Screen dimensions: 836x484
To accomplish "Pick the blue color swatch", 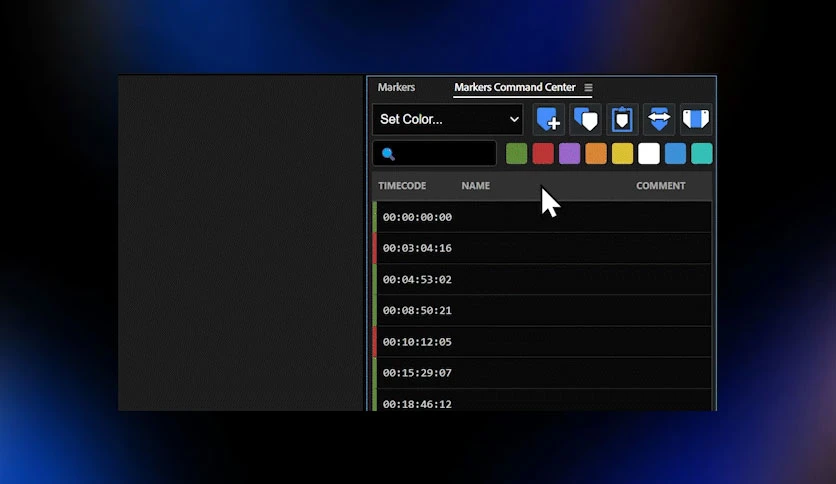I will tap(675, 154).
